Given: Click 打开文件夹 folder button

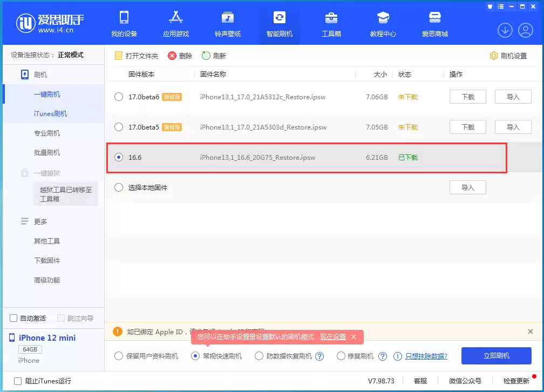Looking at the screenshot, I should point(137,56).
